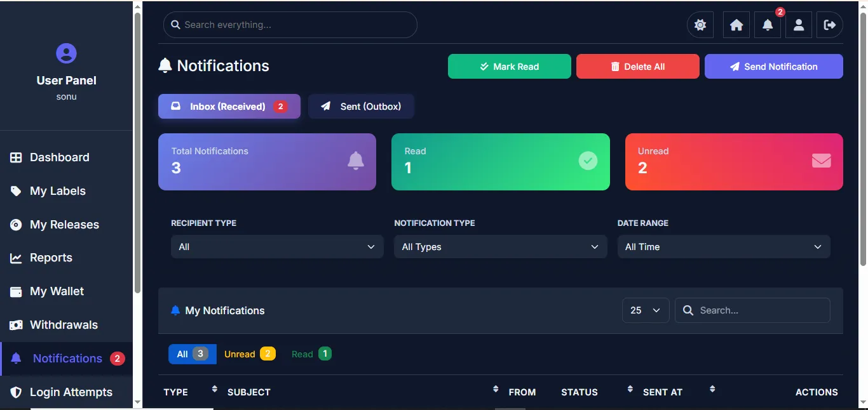Focus the Search everything field

click(x=290, y=25)
